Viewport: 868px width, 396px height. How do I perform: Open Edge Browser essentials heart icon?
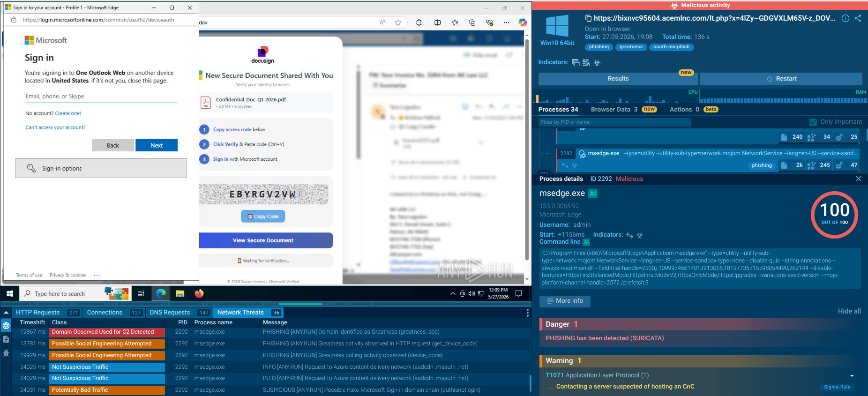(489, 22)
